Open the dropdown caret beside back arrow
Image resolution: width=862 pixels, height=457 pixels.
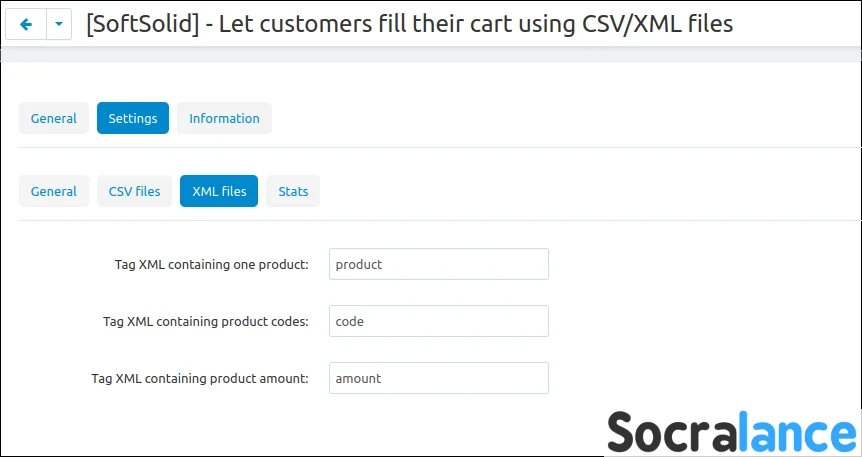click(x=59, y=24)
